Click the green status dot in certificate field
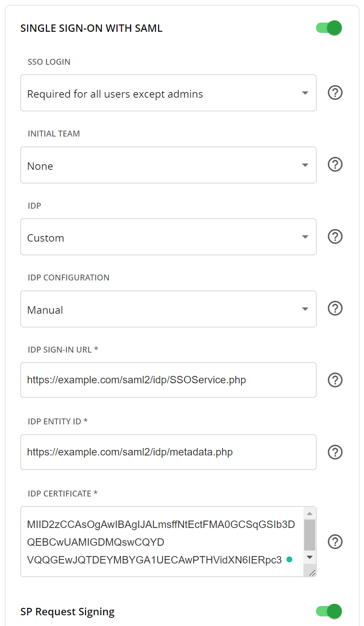This screenshot has width=364, height=626. pyautogui.click(x=290, y=560)
